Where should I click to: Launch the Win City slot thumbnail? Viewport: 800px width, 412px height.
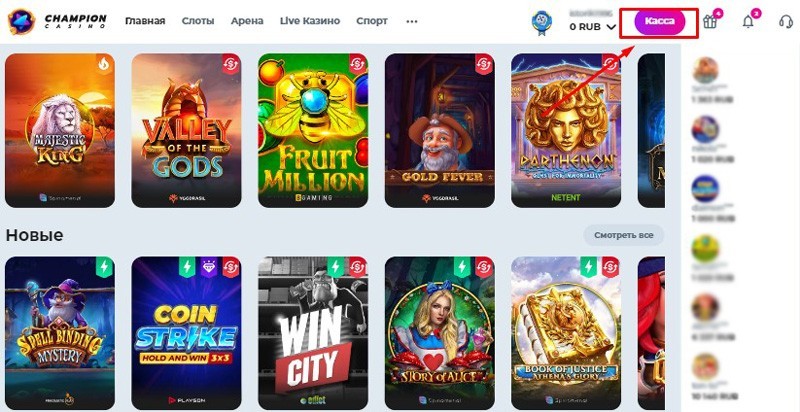click(313, 333)
